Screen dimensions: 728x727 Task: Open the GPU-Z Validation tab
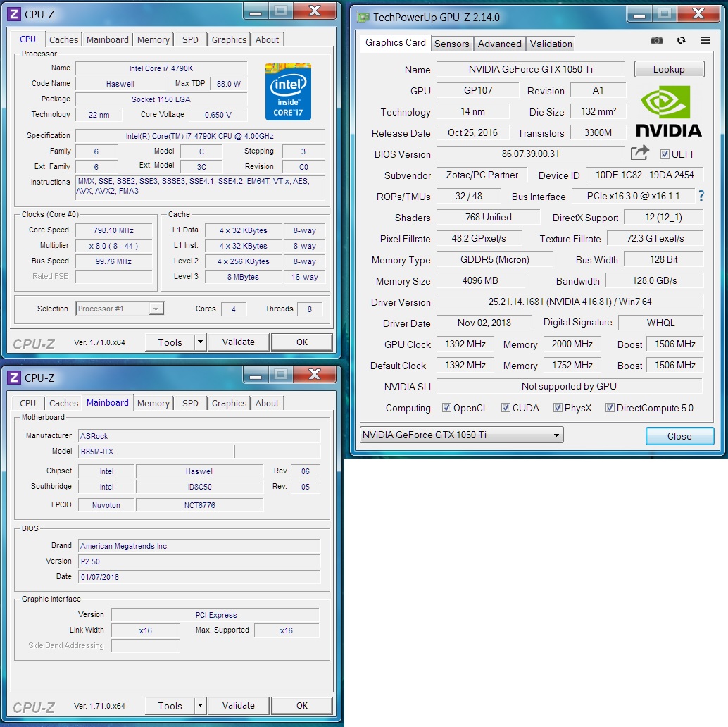click(551, 44)
